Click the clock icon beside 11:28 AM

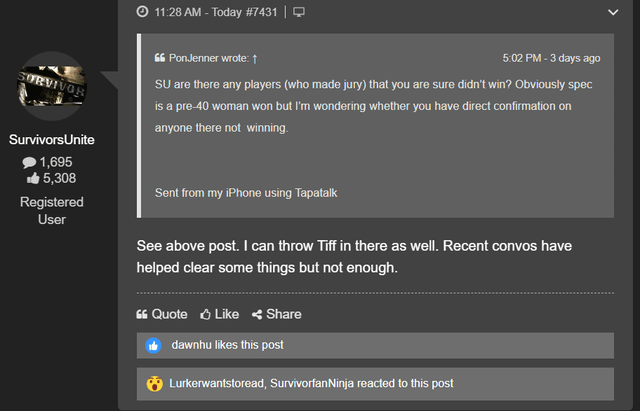[143, 12]
